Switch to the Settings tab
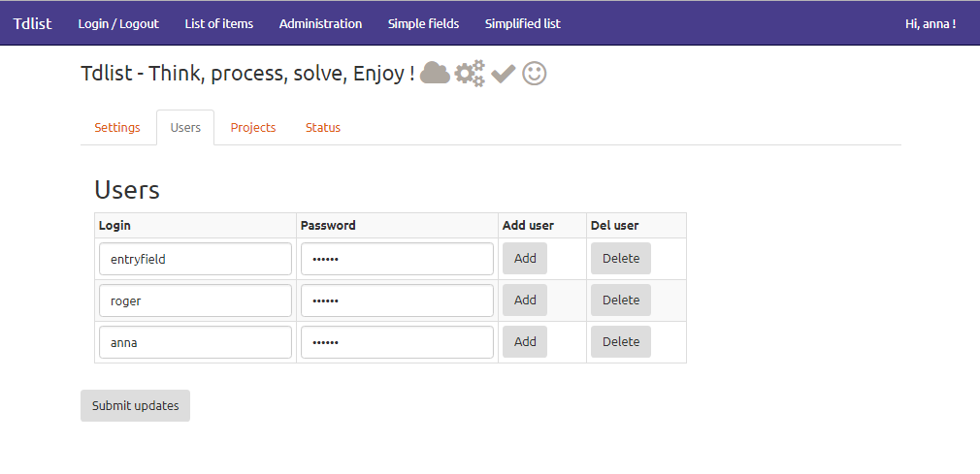This screenshot has height=474, width=980. 116,127
